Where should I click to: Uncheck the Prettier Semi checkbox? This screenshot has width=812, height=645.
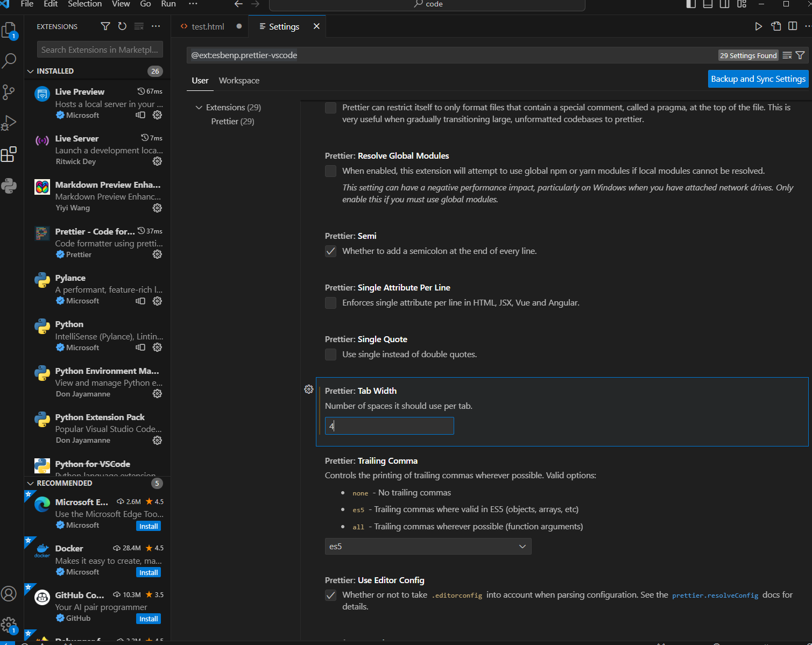pos(331,251)
